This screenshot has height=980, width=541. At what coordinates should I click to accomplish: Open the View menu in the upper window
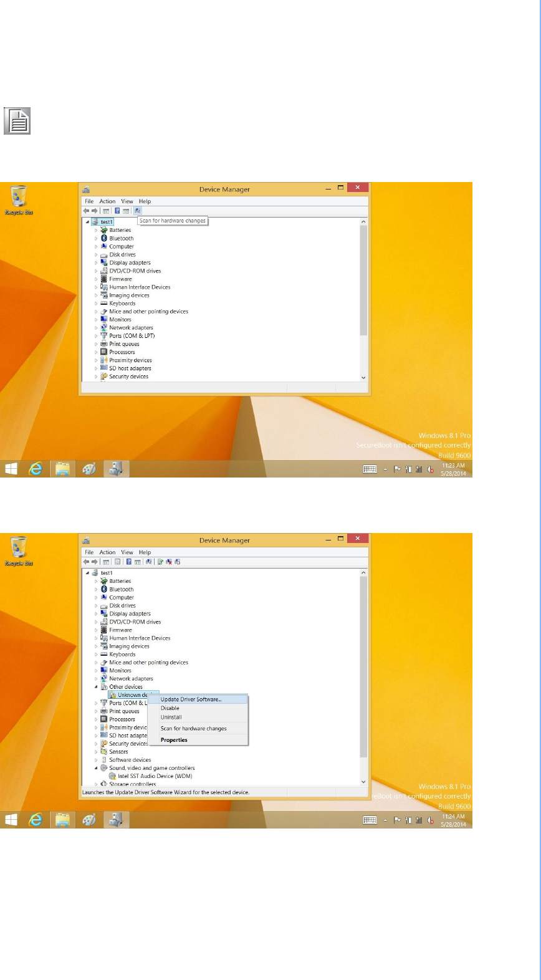click(x=127, y=201)
